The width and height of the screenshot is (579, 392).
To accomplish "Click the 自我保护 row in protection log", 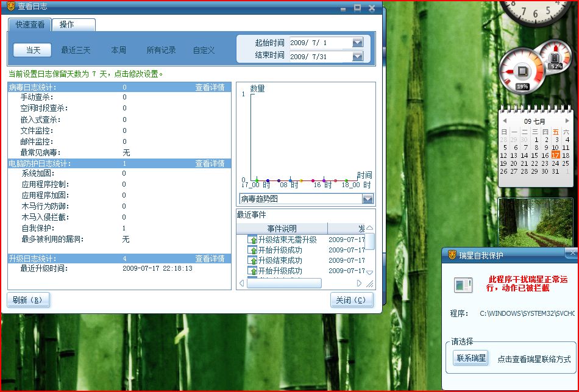I will point(119,228).
